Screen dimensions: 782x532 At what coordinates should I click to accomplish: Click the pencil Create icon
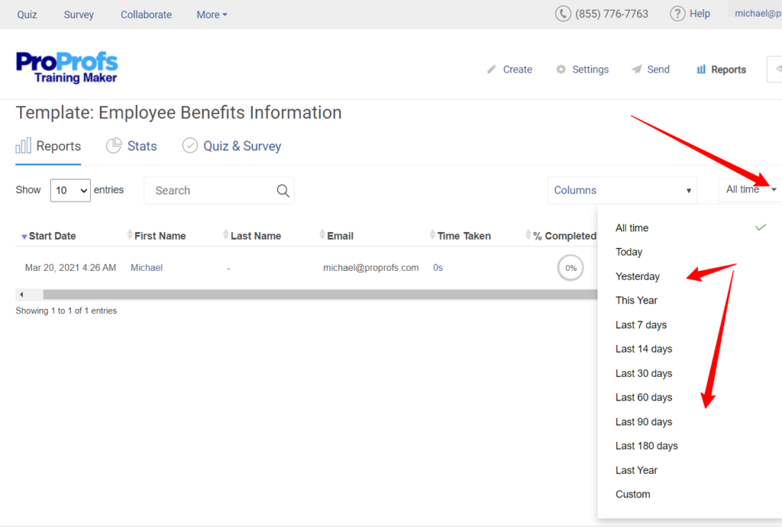[x=492, y=69]
